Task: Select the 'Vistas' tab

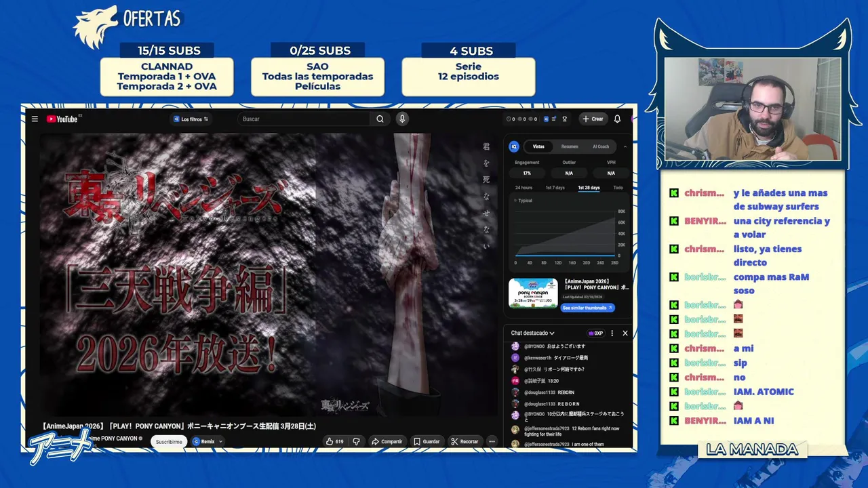Action: pos(538,146)
